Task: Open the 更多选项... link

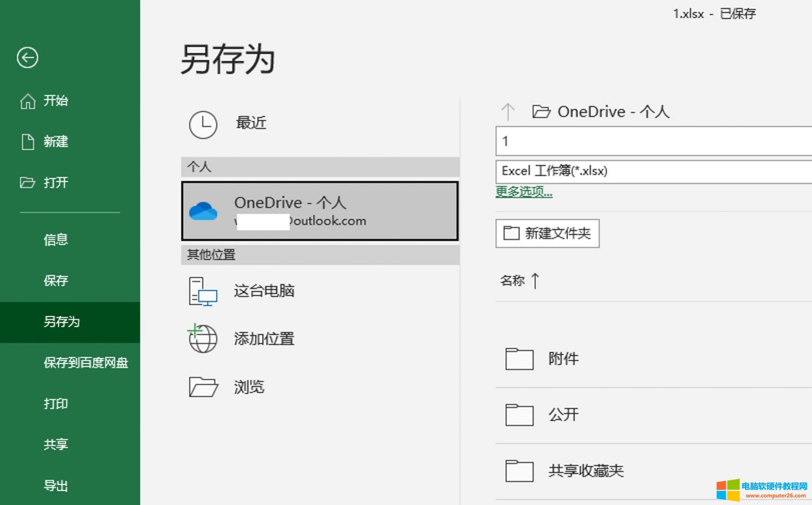Action: point(523,192)
